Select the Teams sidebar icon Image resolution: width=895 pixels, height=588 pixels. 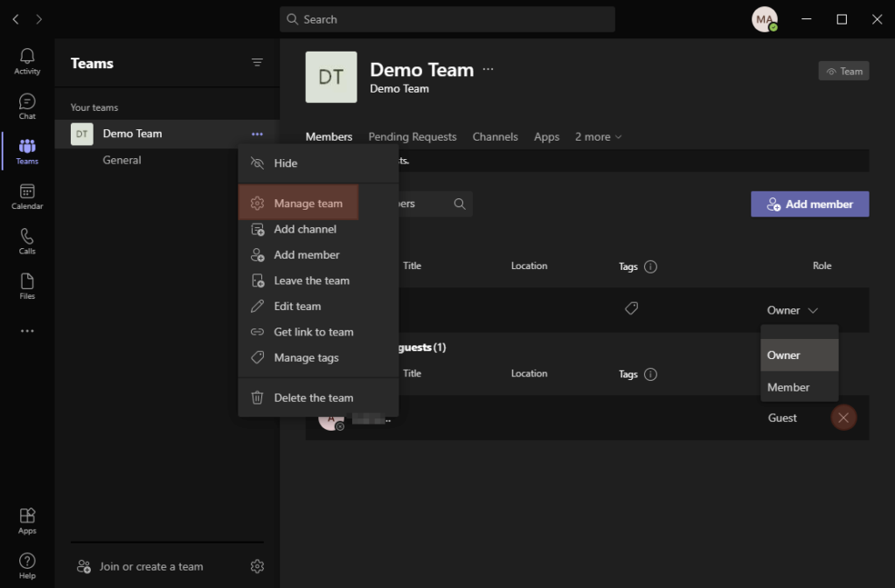[27, 152]
